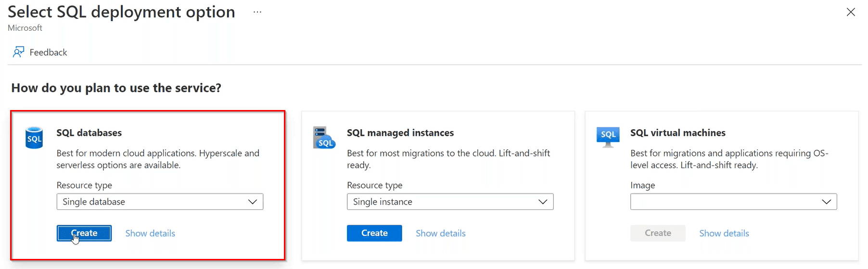This screenshot has width=868, height=269.
Task: Expand the Single database resource type dropdown
Action: click(160, 202)
